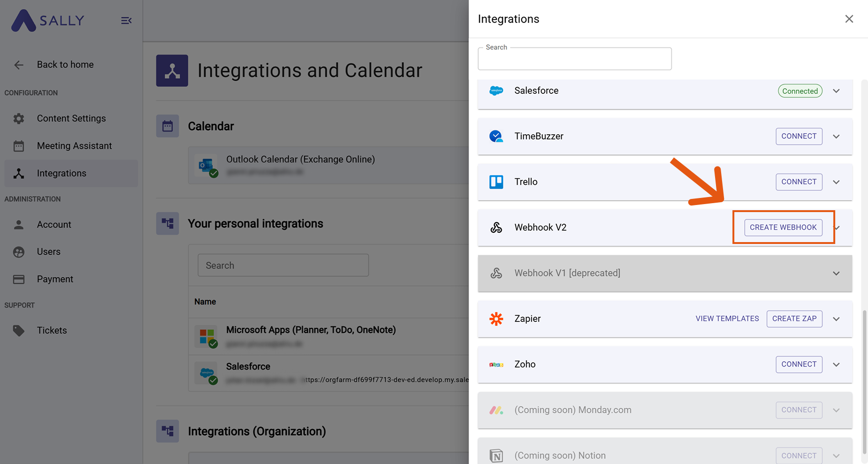This screenshot has width=868, height=464.
Task: Click the Outlook Calendar connected status badge
Action: [214, 173]
